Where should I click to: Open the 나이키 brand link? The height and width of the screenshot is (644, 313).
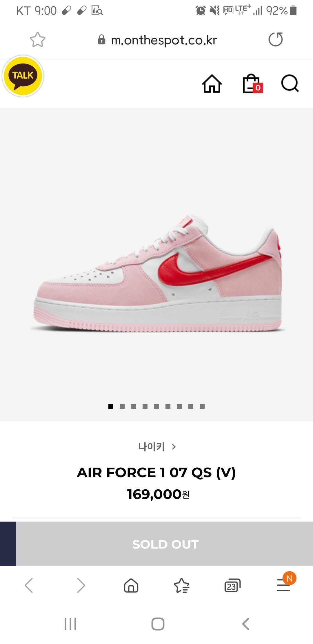coord(151,447)
